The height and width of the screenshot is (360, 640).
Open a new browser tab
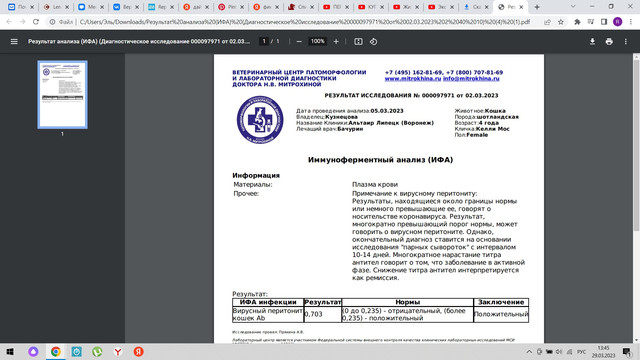(x=537, y=7)
